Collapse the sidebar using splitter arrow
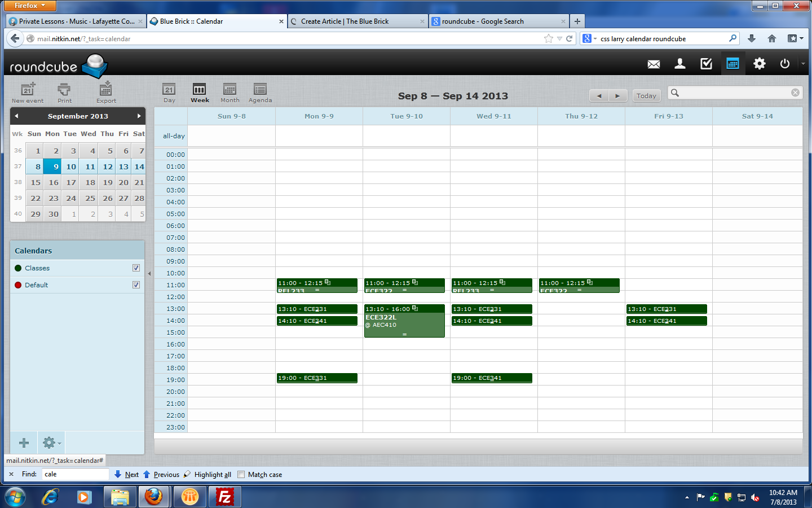 coord(149,274)
